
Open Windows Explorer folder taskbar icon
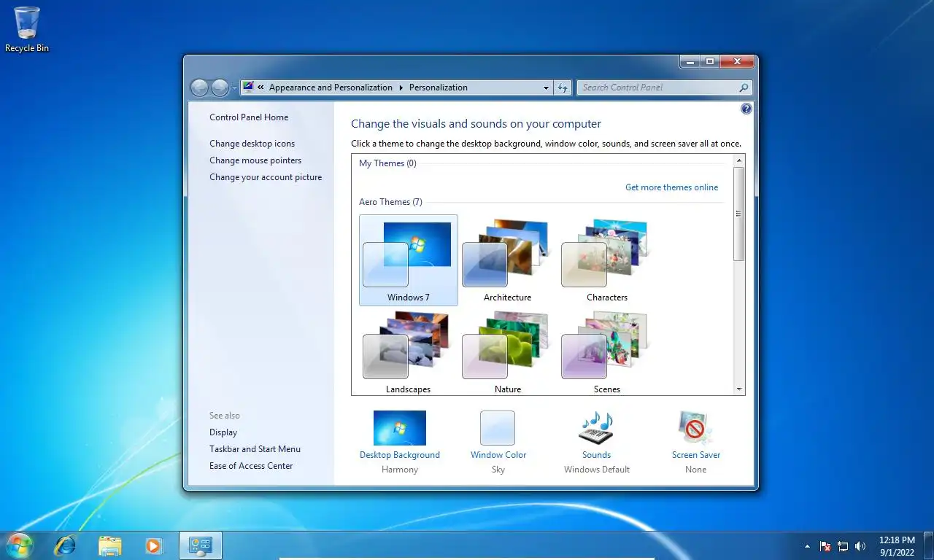110,545
